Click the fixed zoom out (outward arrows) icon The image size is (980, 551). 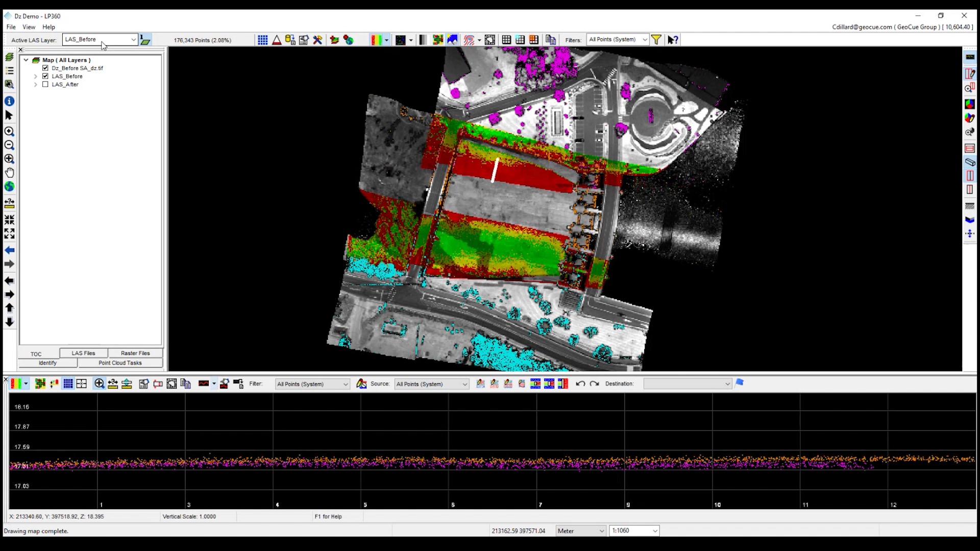coord(9,234)
